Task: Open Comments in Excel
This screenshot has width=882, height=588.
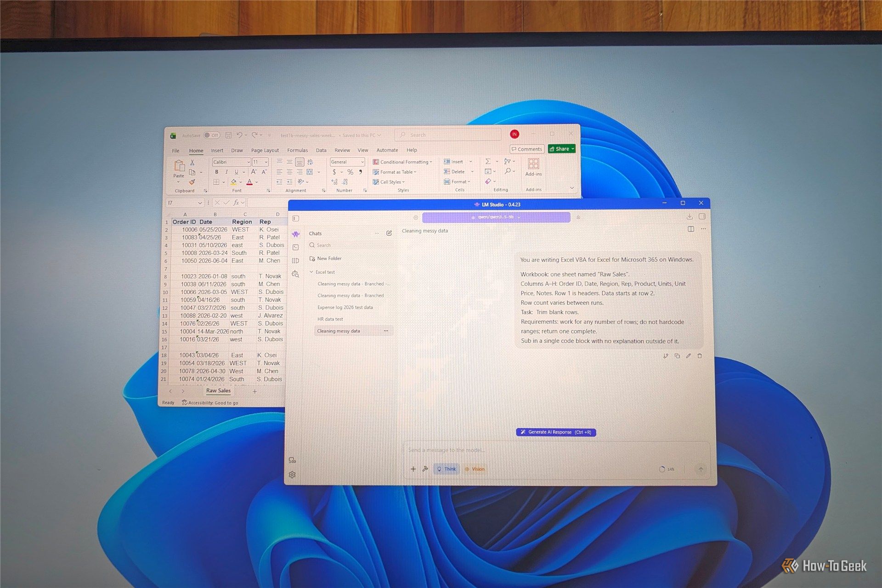Action: click(x=527, y=149)
